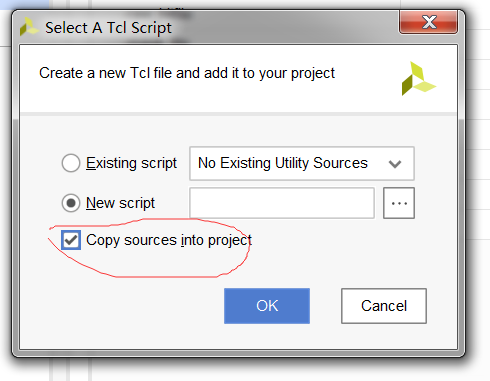The width and height of the screenshot is (490, 381).
Task: Uncheck Copy sources into project checkbox
Action: click(x=71, y=240)
